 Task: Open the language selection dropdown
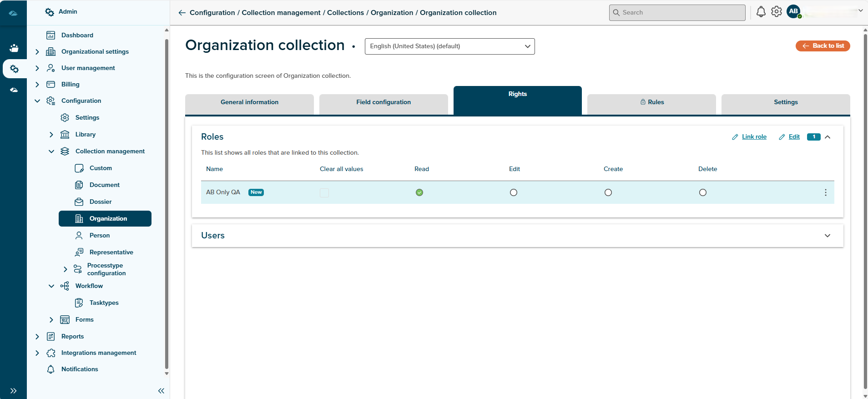coord(449,46)
